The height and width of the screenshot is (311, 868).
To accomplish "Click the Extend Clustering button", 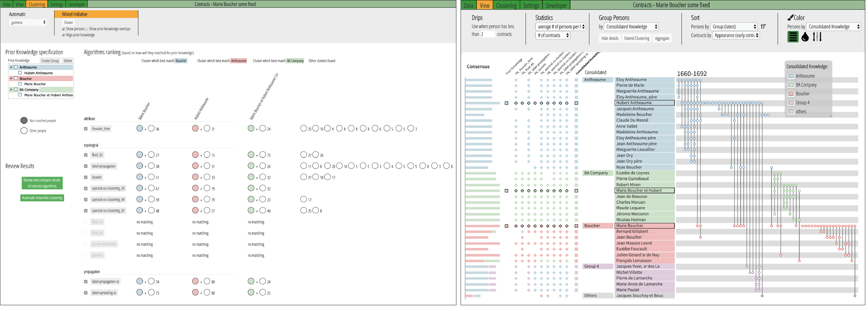I will (x=637, y=38).
